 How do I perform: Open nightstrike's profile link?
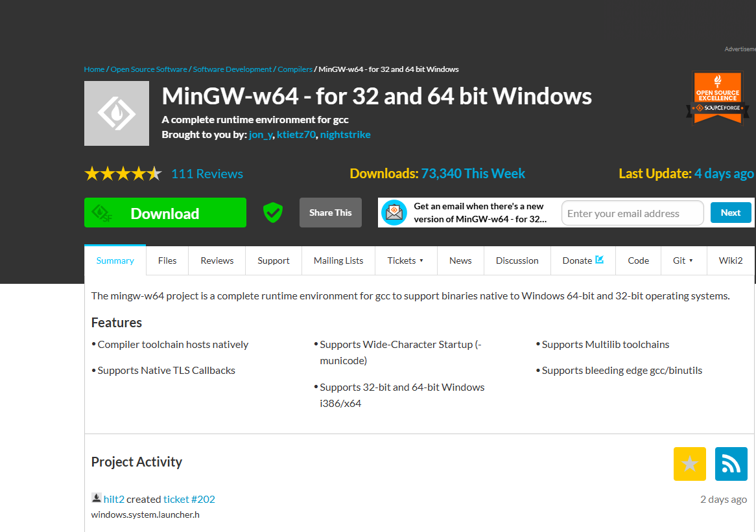(345, 135)
